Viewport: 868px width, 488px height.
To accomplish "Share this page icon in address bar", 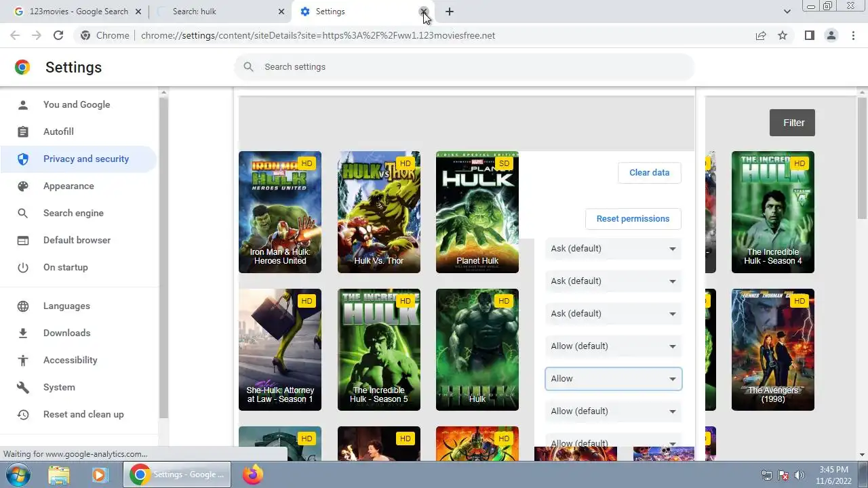I will [761, 35].
